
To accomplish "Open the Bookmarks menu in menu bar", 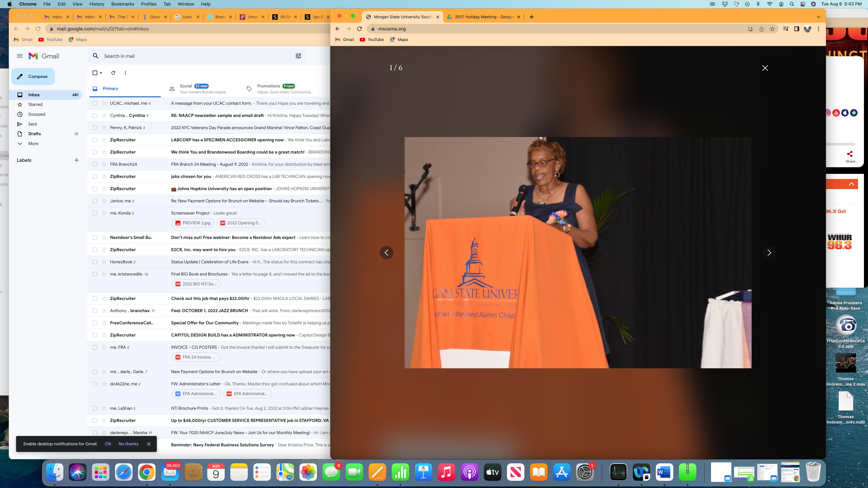I will [122, 4].
